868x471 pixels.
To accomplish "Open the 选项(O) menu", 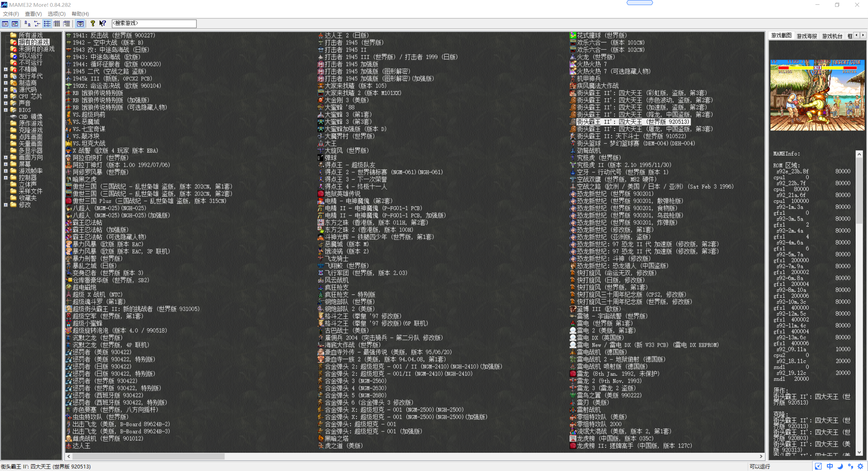I will 56,14.
